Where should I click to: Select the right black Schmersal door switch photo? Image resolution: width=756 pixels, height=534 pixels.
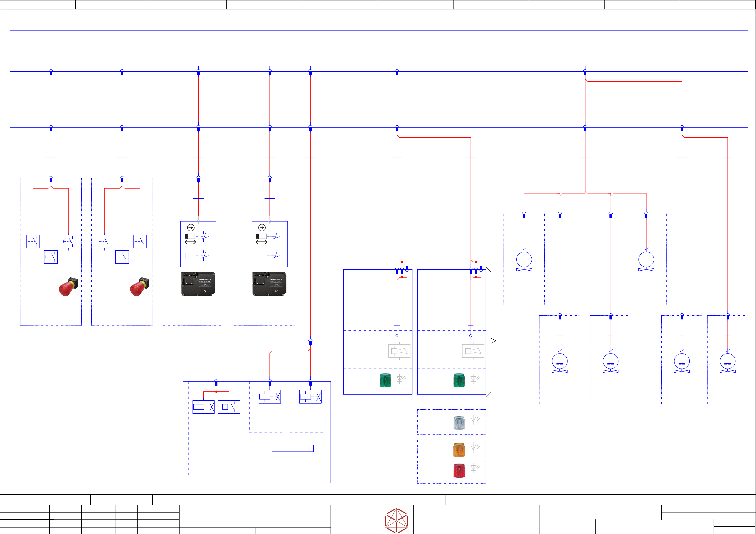[x=269, y=284]
